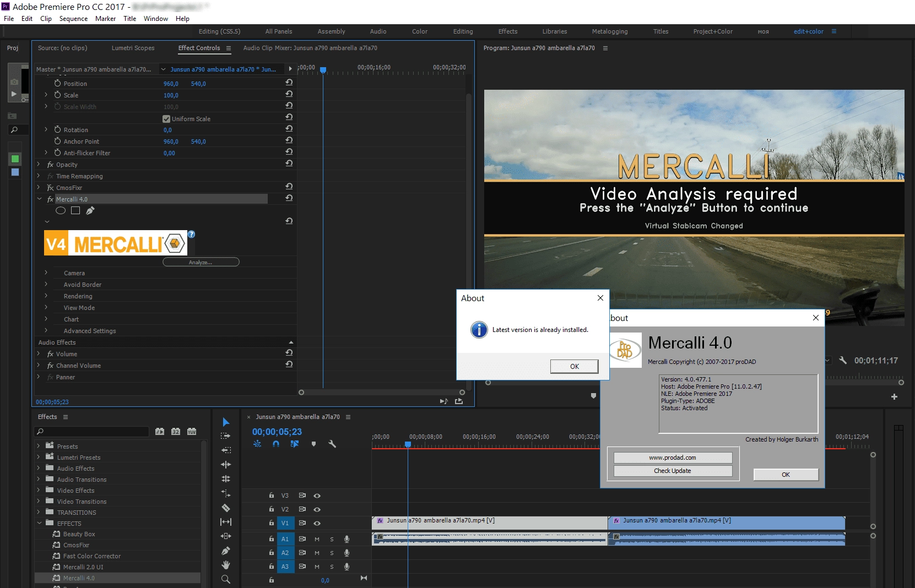The image size is (915, 588).
Task: Click the effects search field
Action: 91,431
